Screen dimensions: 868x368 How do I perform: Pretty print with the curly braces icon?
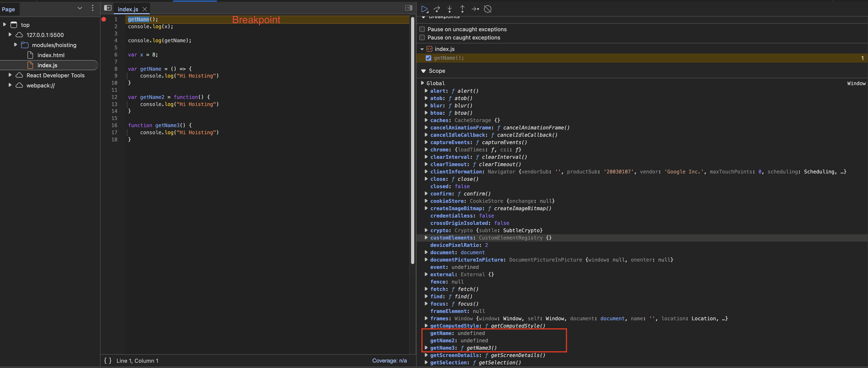[108, 361]
